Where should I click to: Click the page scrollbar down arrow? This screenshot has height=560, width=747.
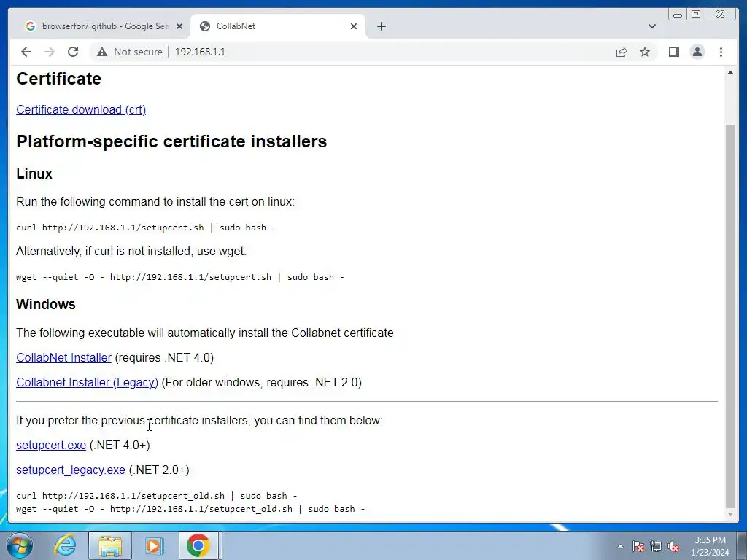click(x=730, y=514)
